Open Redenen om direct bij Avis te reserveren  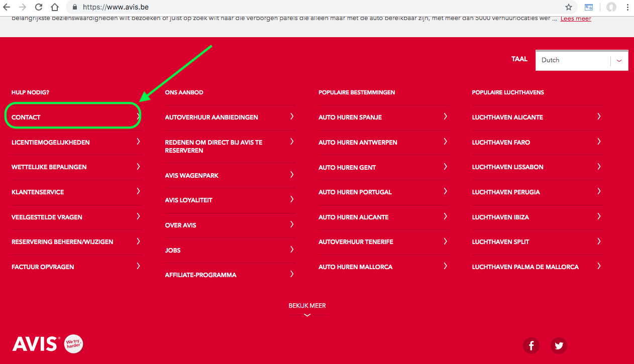[x=214, y=146]
